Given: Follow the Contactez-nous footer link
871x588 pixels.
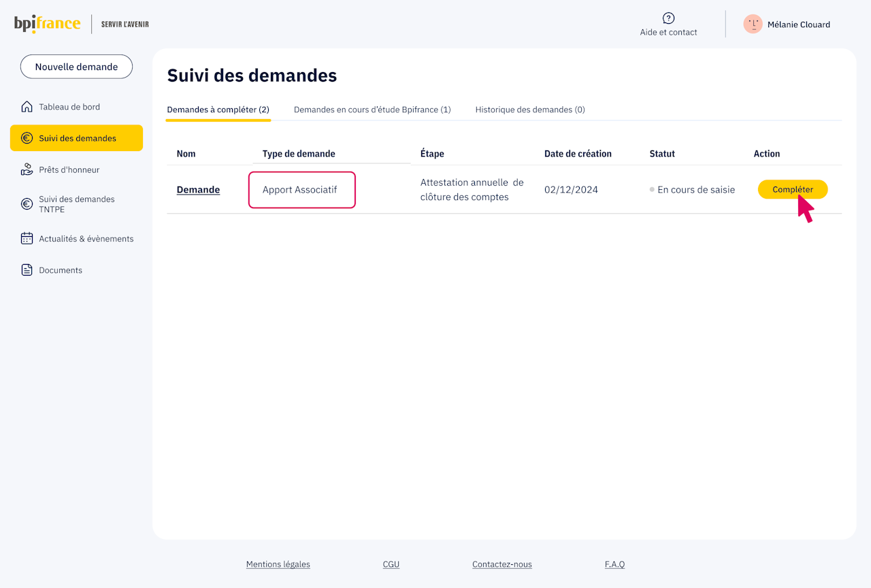Looking at the screenshot, I should (502, 564).
